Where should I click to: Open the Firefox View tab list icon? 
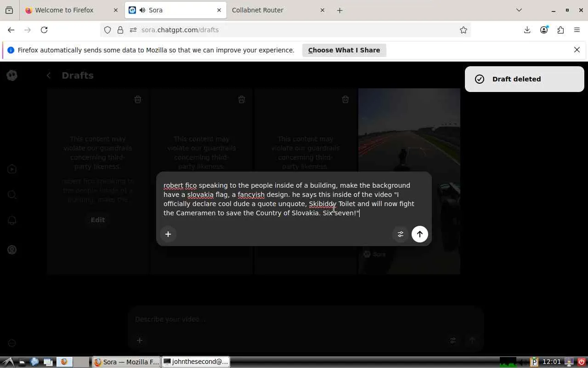pyautogui.click(x=9, y=10)
